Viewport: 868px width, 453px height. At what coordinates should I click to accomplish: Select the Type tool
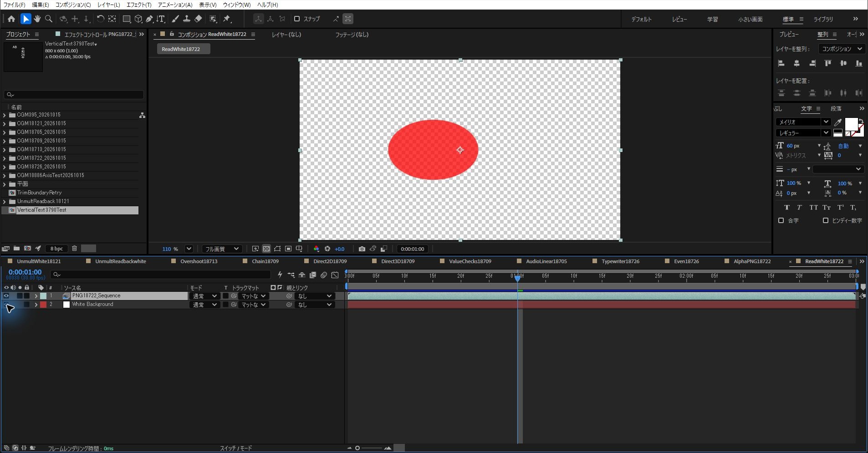(161, 19)
